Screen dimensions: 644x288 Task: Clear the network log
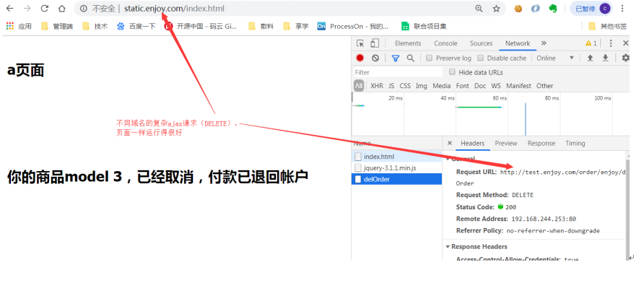375,58
